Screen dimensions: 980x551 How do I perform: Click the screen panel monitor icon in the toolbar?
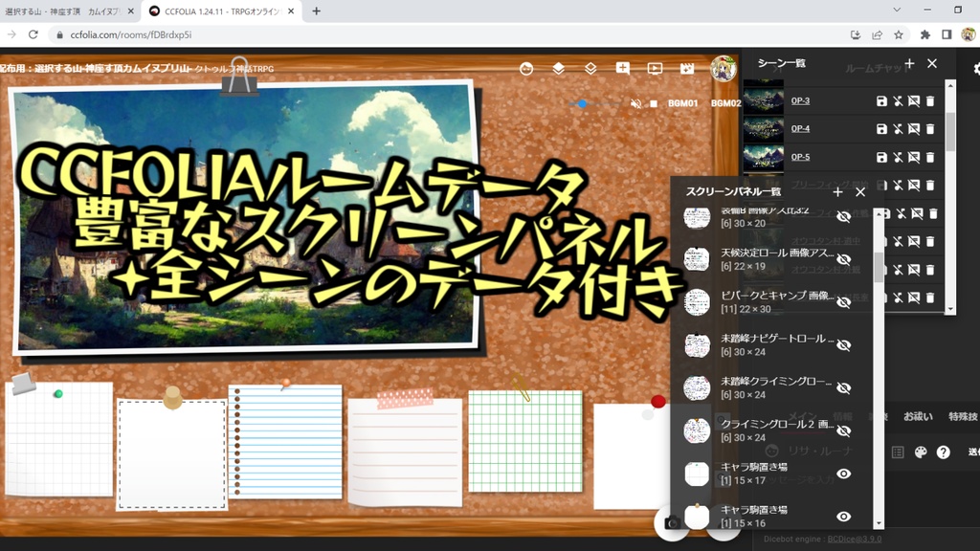(x=653, y=69)
